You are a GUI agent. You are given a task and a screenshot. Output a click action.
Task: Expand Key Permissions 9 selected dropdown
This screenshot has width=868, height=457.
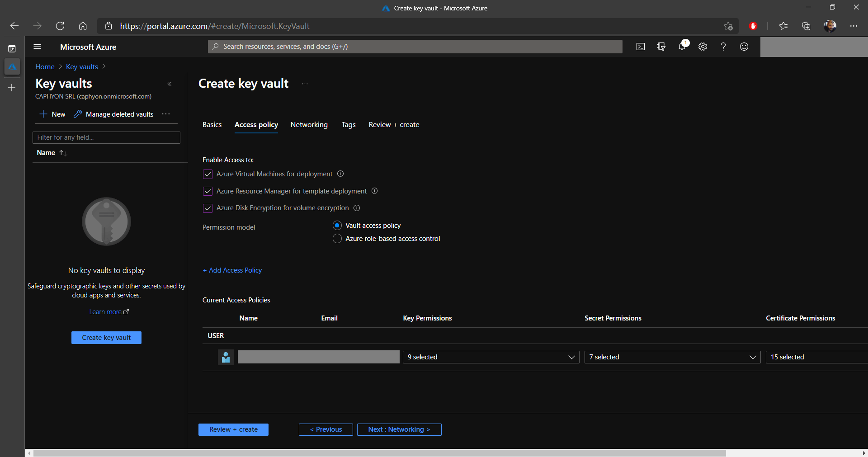coord(491,357)
